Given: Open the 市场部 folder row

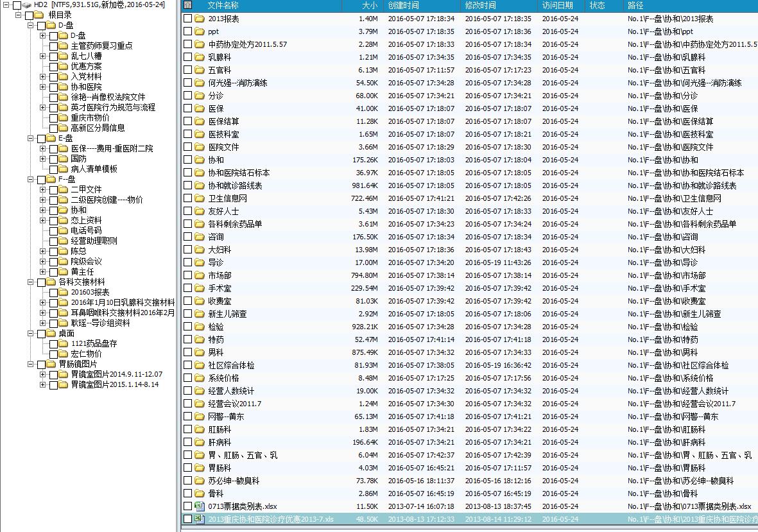Looking at the screenshot, I should 220,275.
